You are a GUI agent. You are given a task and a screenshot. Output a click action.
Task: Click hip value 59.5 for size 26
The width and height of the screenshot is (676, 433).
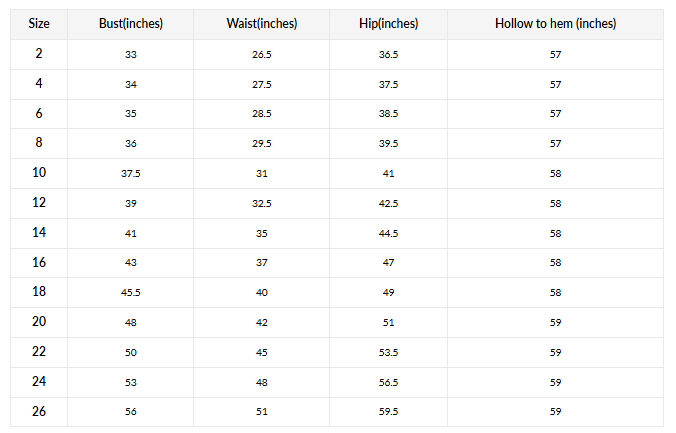388,412
